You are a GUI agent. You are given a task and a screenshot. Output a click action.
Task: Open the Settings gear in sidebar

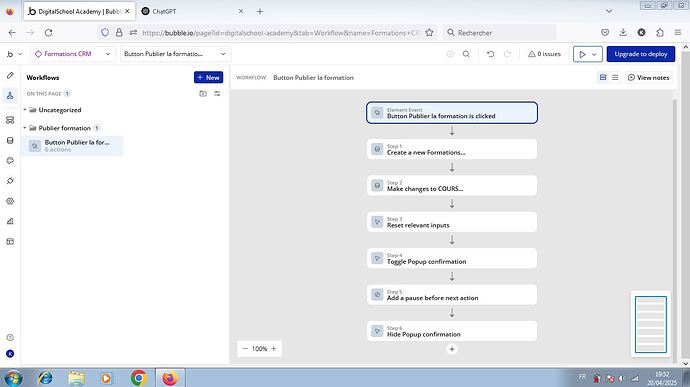10,201
